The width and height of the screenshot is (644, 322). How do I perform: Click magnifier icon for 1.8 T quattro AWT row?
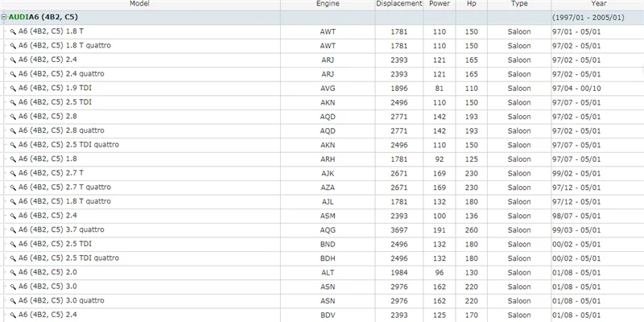click(x=13, y=46)
